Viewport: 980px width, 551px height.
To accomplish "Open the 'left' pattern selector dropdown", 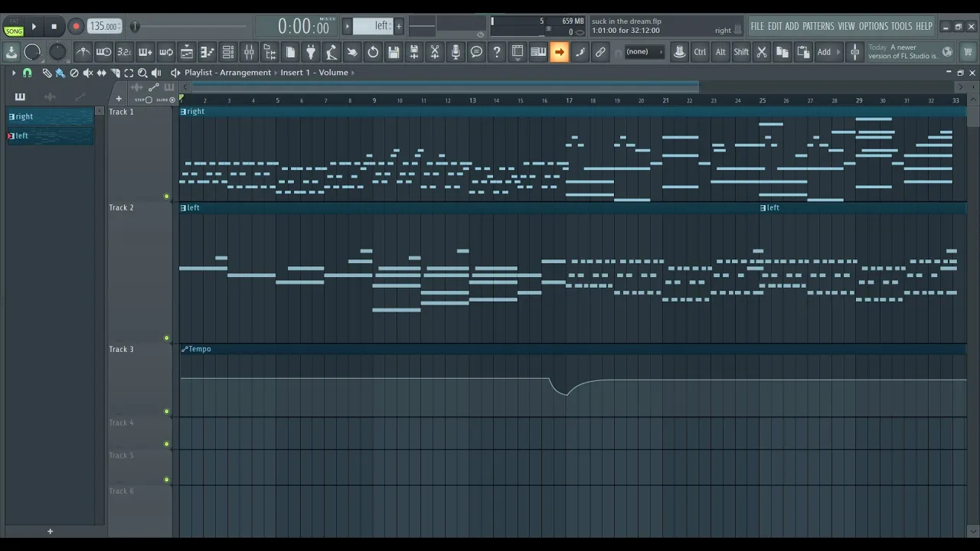I will pos(373,26).
